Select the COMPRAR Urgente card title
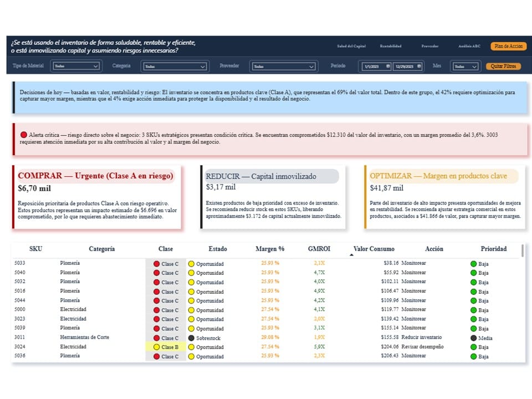532x399 pixels. (96, 176)
